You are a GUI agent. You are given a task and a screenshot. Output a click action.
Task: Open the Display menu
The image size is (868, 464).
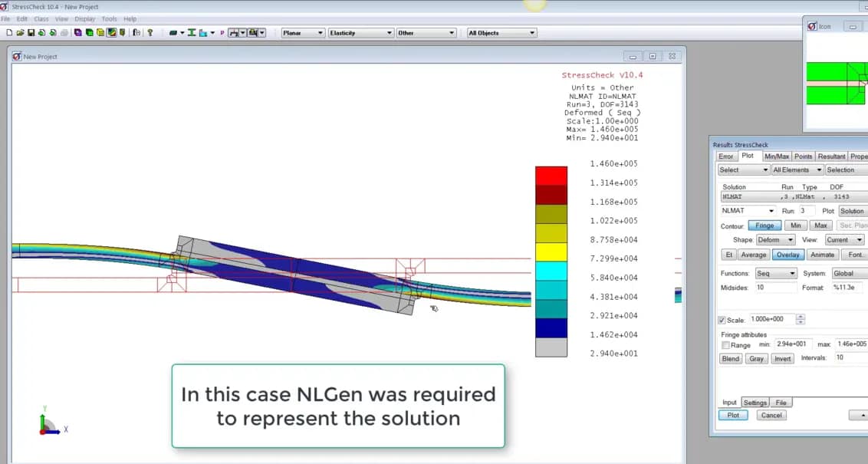(x=84, y=18)
